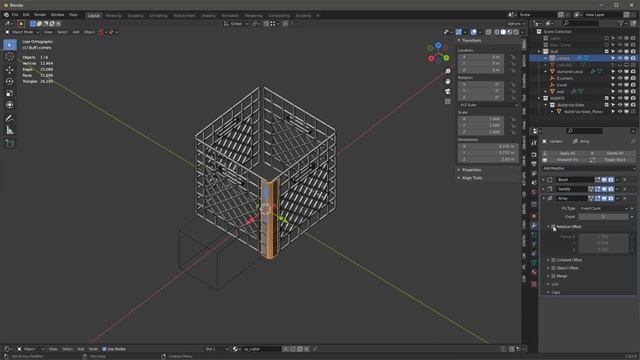Open the Material properties tab icon

pos(534,271)
